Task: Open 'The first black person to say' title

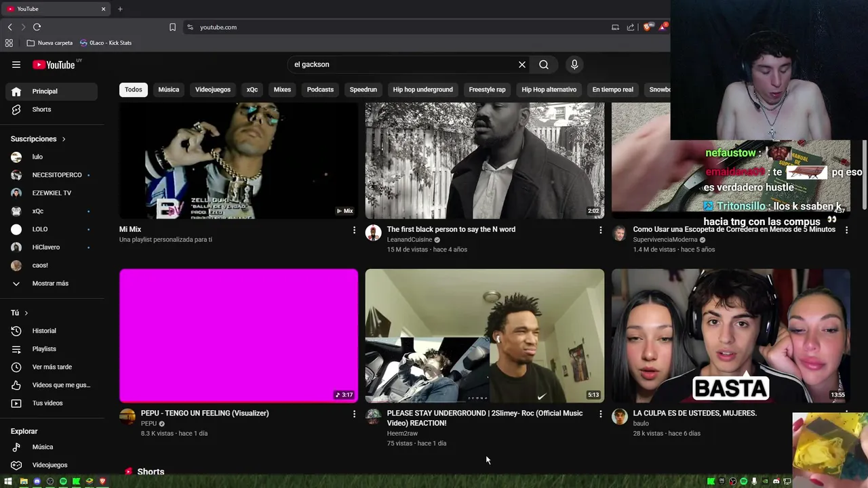Action: coord(451,229)
